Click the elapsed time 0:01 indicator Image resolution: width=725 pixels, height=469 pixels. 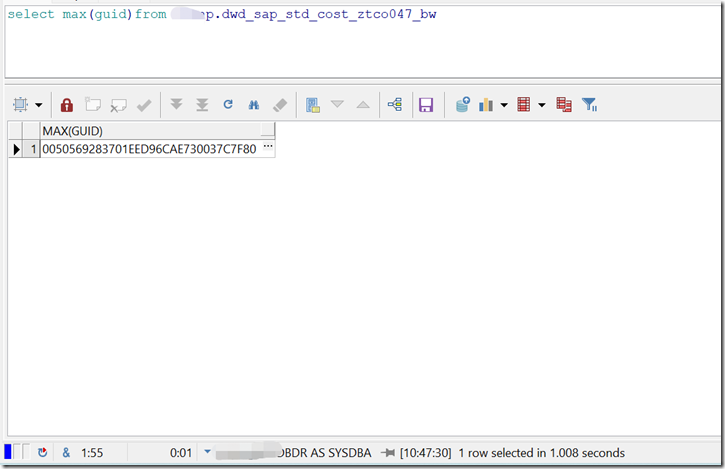click(x=181, y=452)
